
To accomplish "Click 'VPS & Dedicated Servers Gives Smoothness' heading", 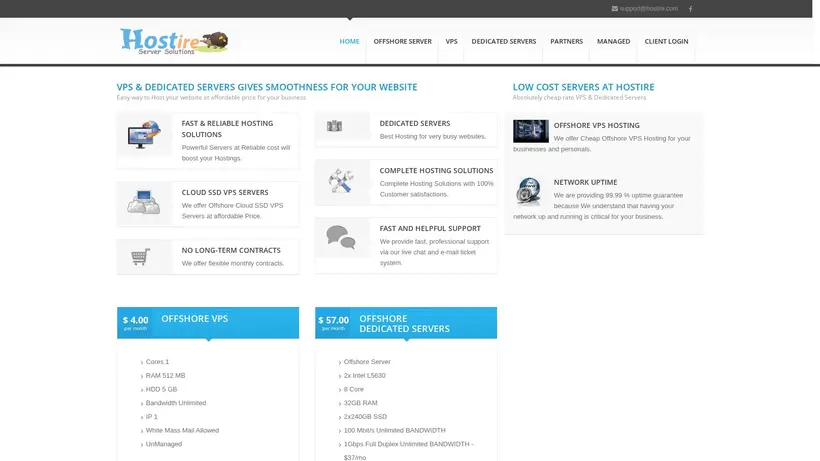I will pyautogui.click(x=267, y=87).
